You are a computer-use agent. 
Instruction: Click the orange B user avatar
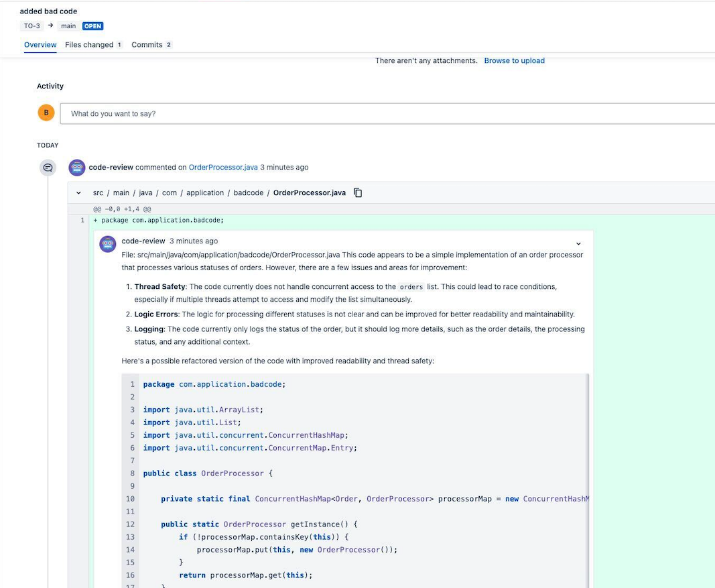tap(46, 112)
